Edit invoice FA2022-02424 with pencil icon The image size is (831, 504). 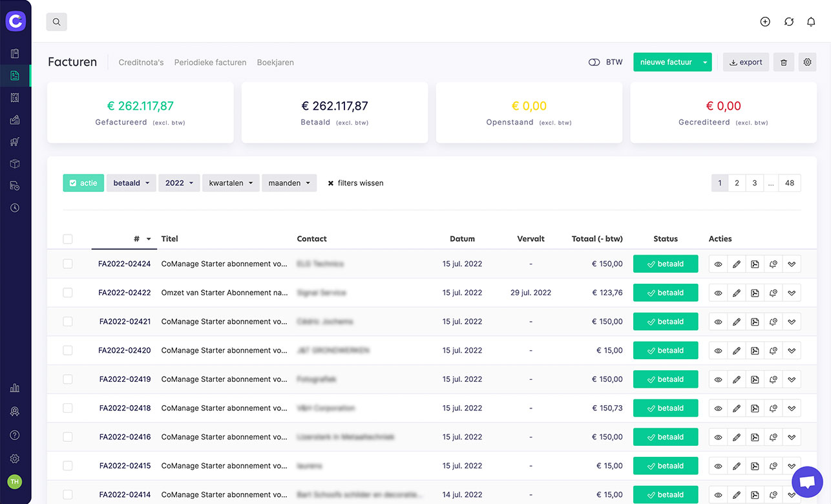(737, 264)
